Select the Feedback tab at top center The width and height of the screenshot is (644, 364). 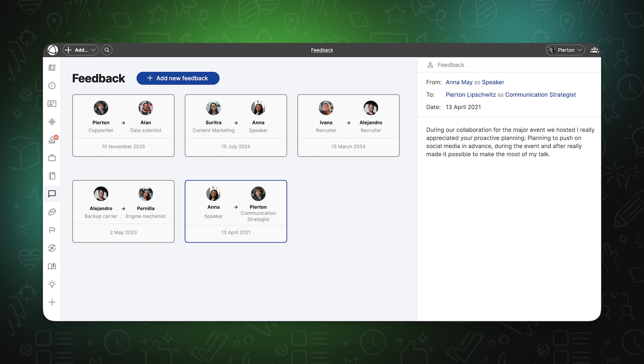coord(322,50)
